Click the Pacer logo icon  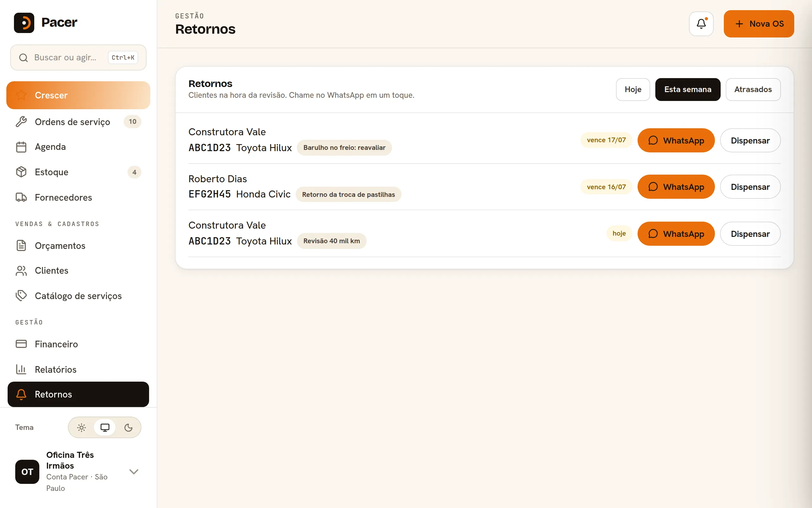[x=24, y=23]
